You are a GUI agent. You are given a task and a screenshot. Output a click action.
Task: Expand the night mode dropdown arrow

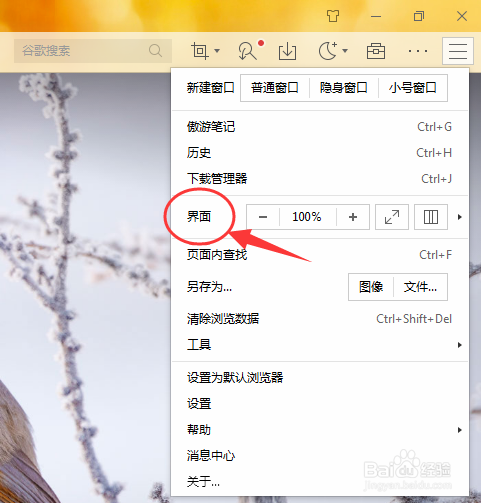click(x=345, y=51)
